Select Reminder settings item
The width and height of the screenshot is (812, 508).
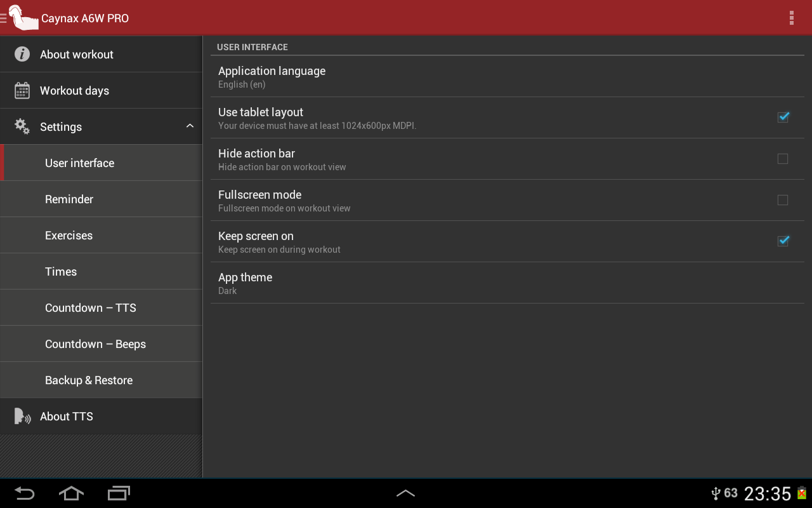[101, 199]
